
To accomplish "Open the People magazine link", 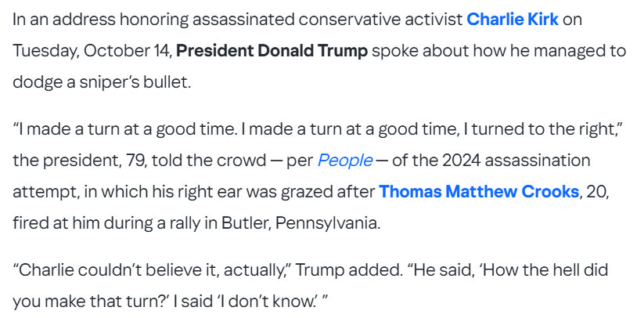I will (344, 161).
